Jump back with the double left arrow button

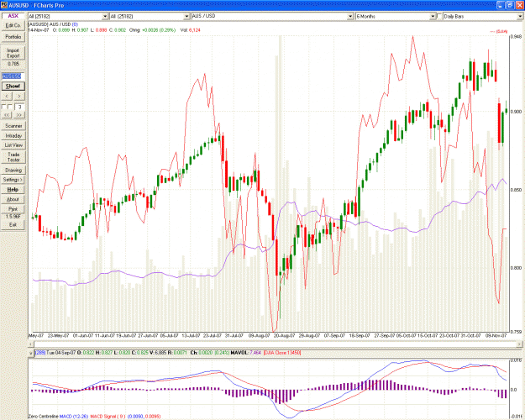point(7,115)
